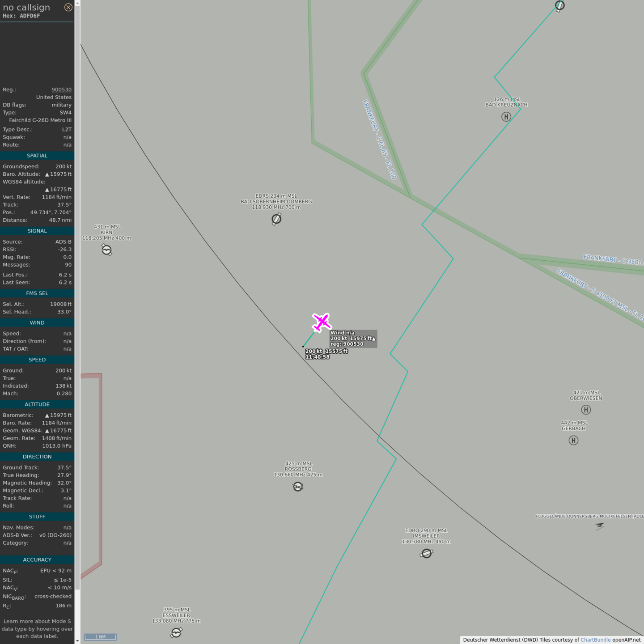
Task: Open the ChartBundle attribution link
Action: pos(595,640)
